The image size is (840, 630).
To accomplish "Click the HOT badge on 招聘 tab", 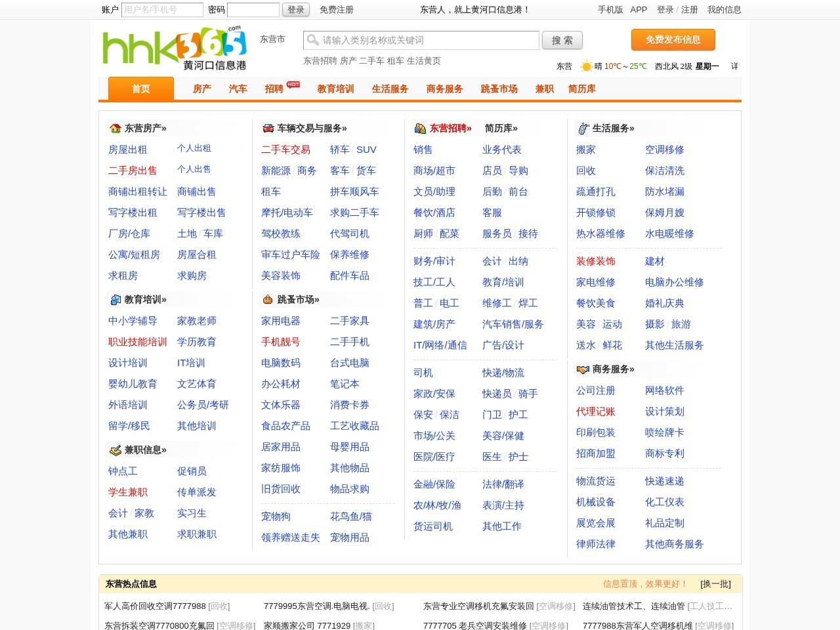I will (293, 85).
